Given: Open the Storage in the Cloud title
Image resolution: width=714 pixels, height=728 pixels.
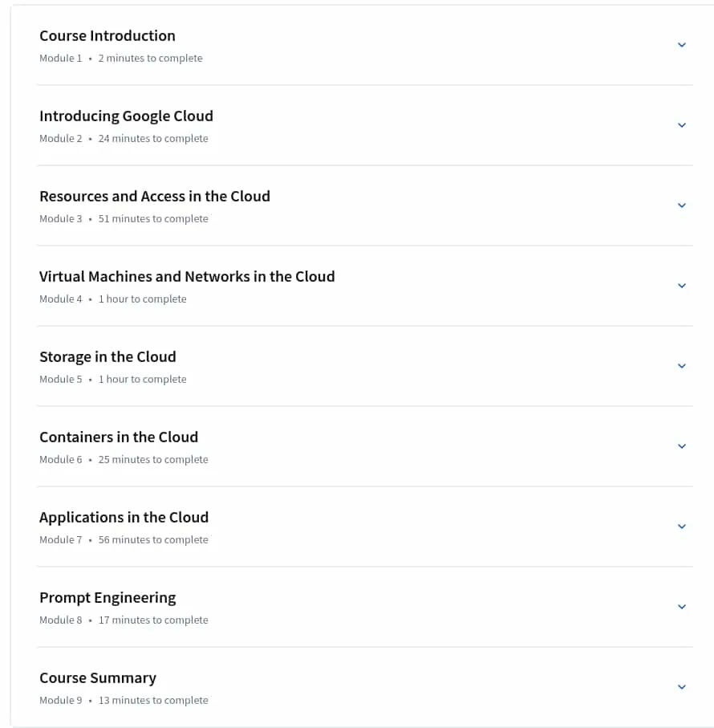Looking at the screenshot, I should [108, 357].
